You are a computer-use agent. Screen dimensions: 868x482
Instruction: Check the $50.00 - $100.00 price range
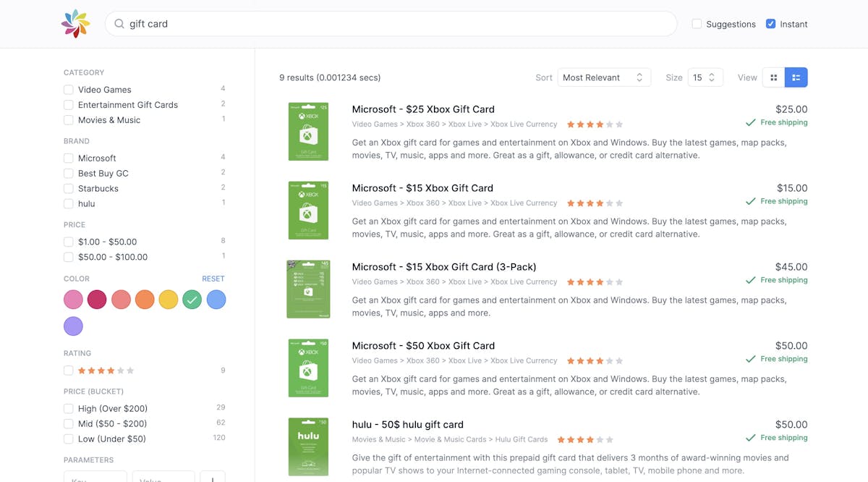(x=69, y=257)
